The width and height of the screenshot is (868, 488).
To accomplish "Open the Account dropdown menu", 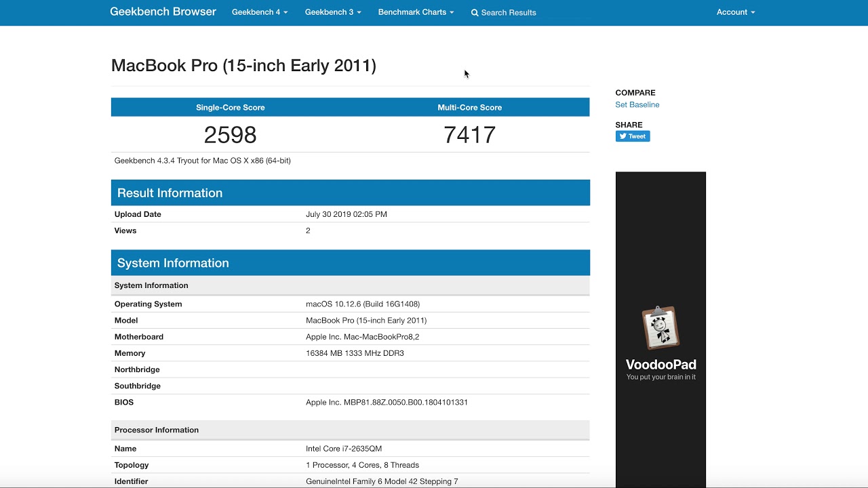I will pyautogui.click(x=736, y=12).
